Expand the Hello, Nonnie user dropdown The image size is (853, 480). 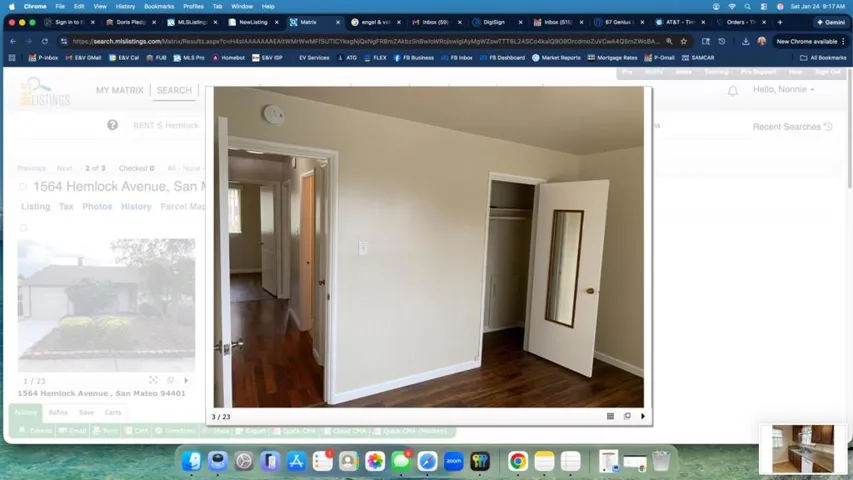(783, 90)
